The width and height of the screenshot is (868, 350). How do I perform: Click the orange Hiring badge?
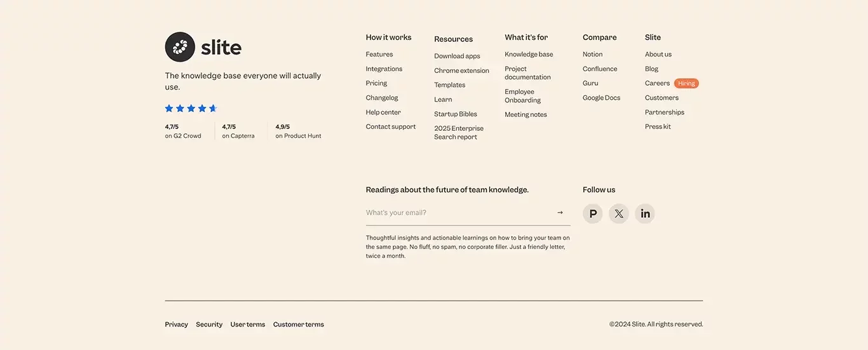pyautogui.click(x=686, y=83)
